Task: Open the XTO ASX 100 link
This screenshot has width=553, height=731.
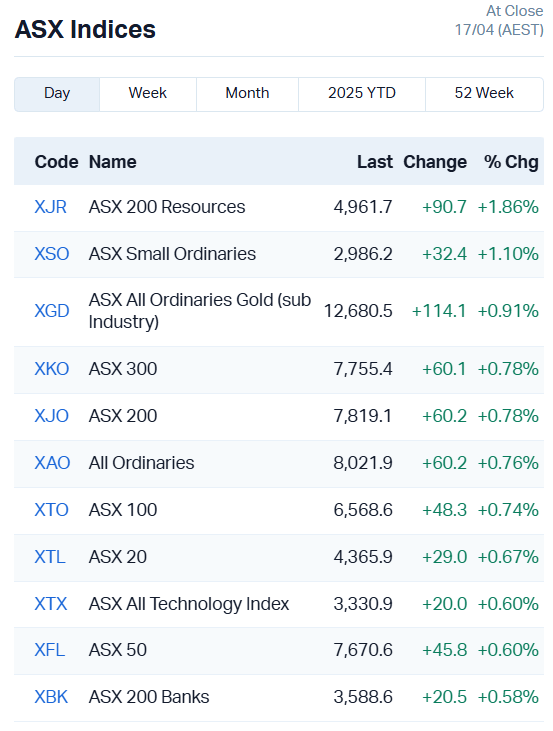Action: 51,510
